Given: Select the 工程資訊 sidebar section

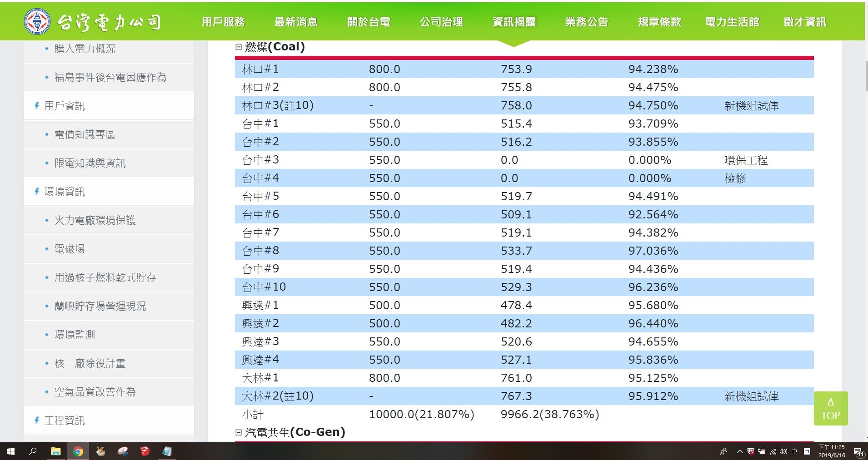Looking at the screenshot, I should tap(64, 420).
